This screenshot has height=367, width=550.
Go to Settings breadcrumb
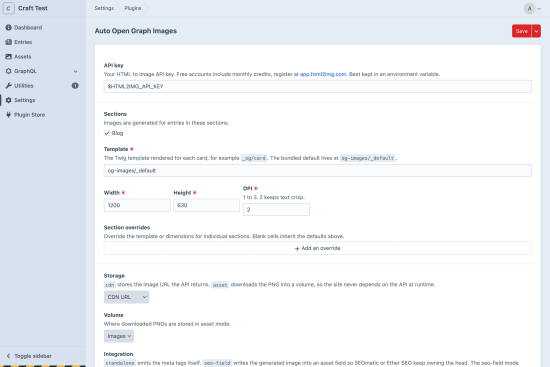pyautogui.click(x=104, y=8)
